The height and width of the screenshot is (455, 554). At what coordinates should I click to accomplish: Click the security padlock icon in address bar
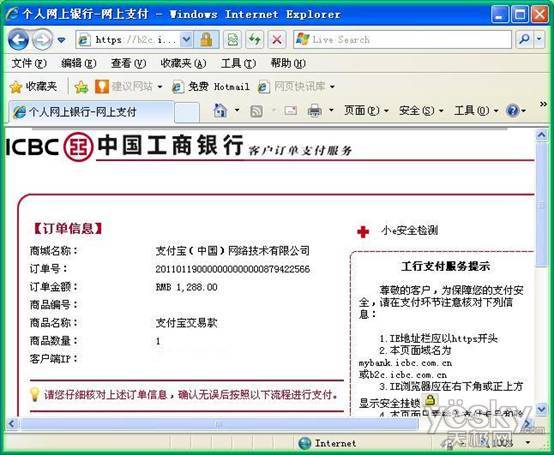point(206,40)
